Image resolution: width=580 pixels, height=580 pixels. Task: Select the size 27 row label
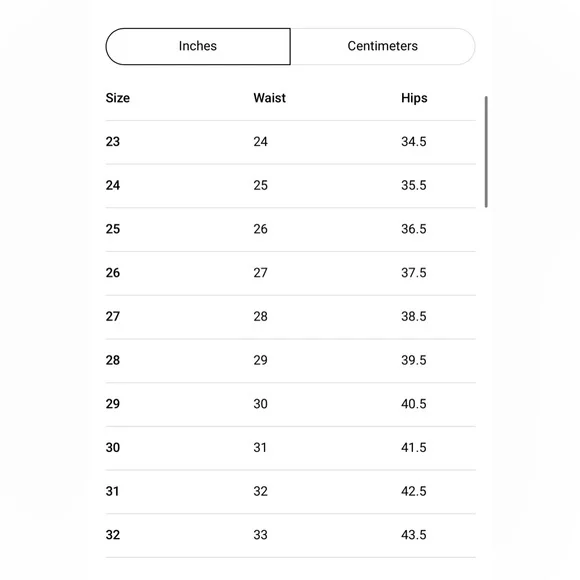[x=113, y=317]
